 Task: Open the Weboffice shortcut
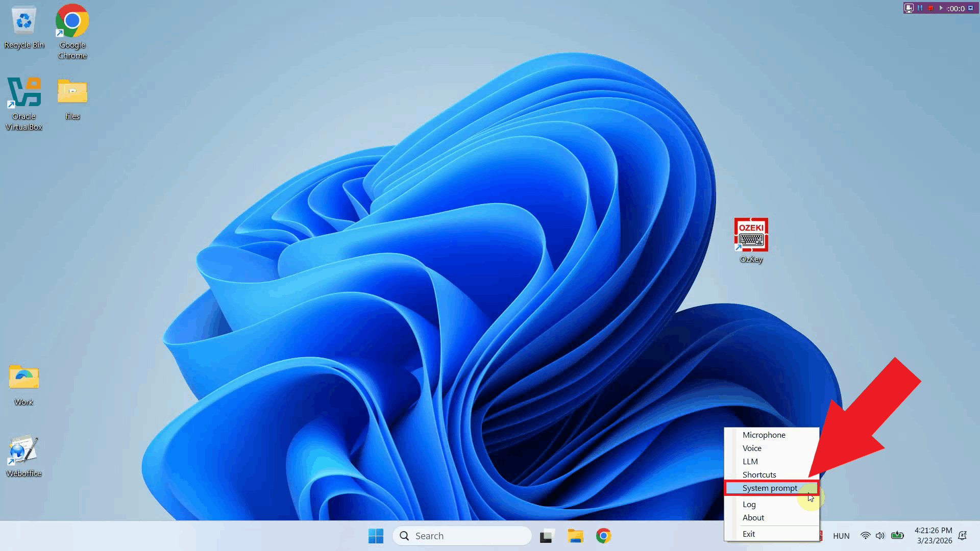point(23,452)
